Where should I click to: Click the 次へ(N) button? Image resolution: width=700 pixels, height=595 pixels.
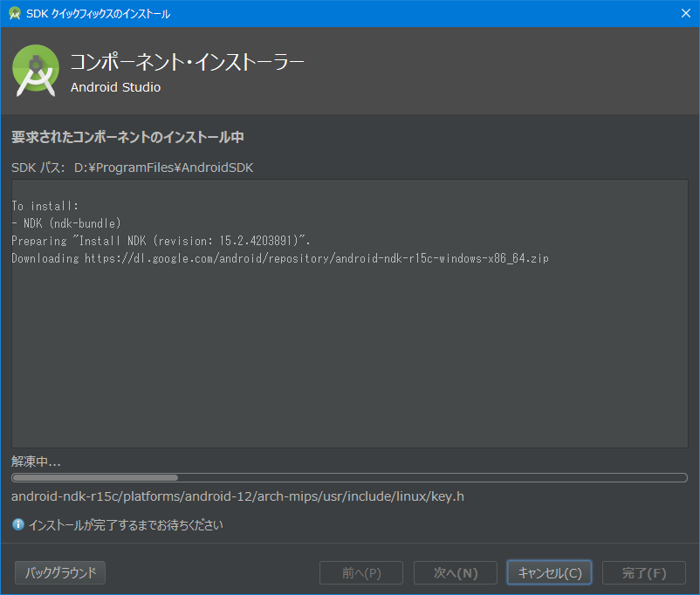coord(456,572)
